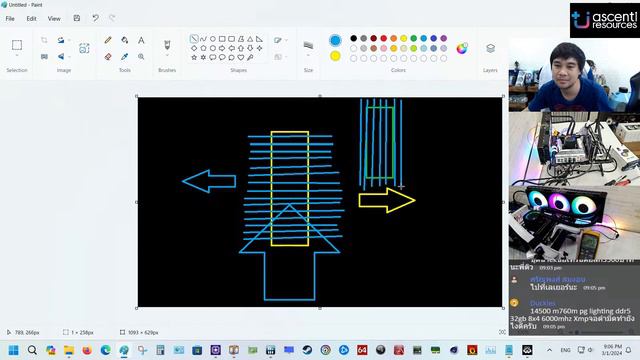Select the Magnifier zoom tool
The width and height of the screenshot is (640, 360).
tap(141, 57)
